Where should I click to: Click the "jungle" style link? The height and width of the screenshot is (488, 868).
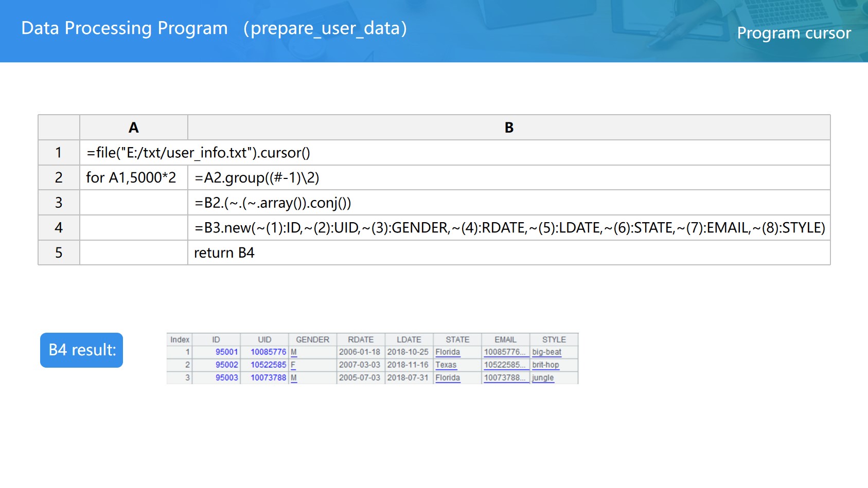(543, 378)
